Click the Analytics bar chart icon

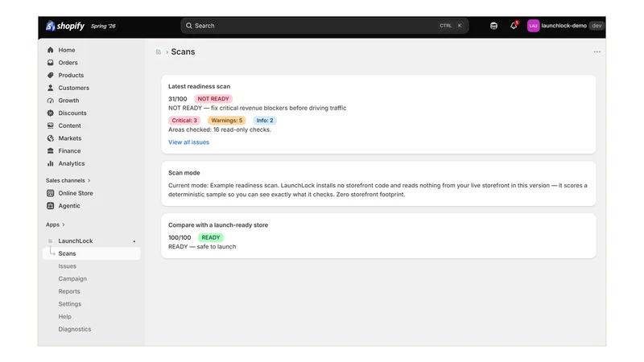point(50,163)
